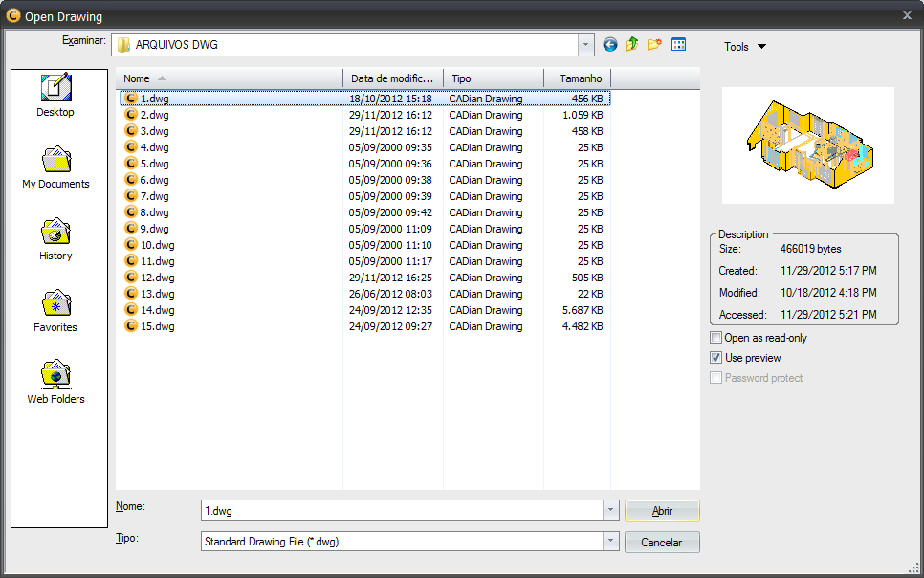Open the view menu icon
The image size is (924, 578).
pyautogui.click(x=679, y=45)
